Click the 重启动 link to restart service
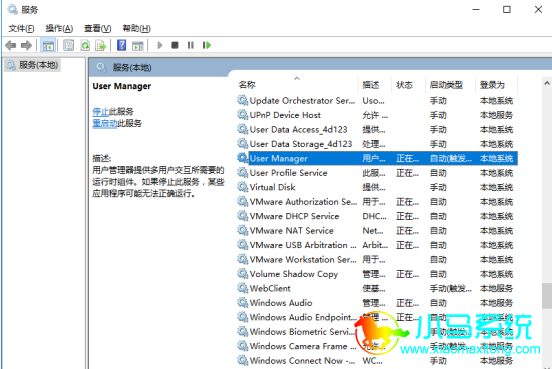Screen dimensions: 552x369 click(x=105, y=123)
